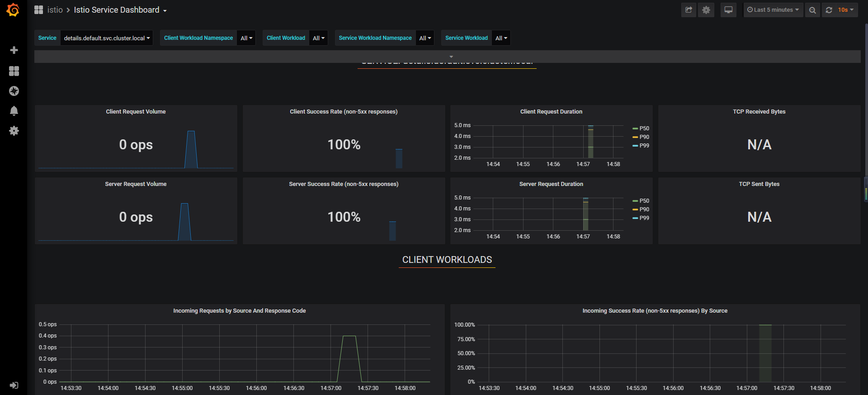Click the istio folder breadcrumb link

pos(55,10)
